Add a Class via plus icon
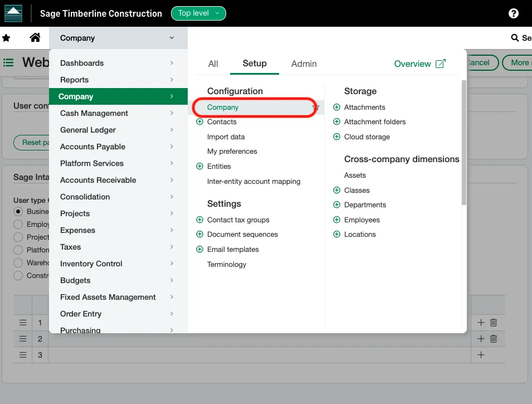Viewport: 532px width, 404px height. point(336,190)
